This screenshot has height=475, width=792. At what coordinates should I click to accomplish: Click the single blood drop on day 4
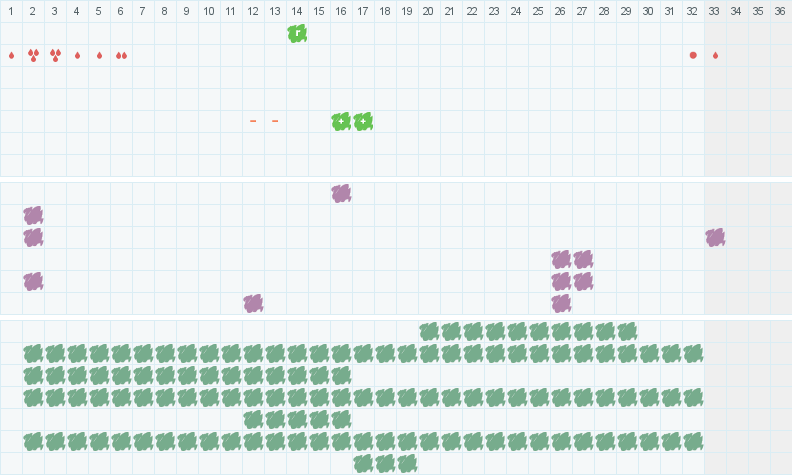tap(77, 55)
